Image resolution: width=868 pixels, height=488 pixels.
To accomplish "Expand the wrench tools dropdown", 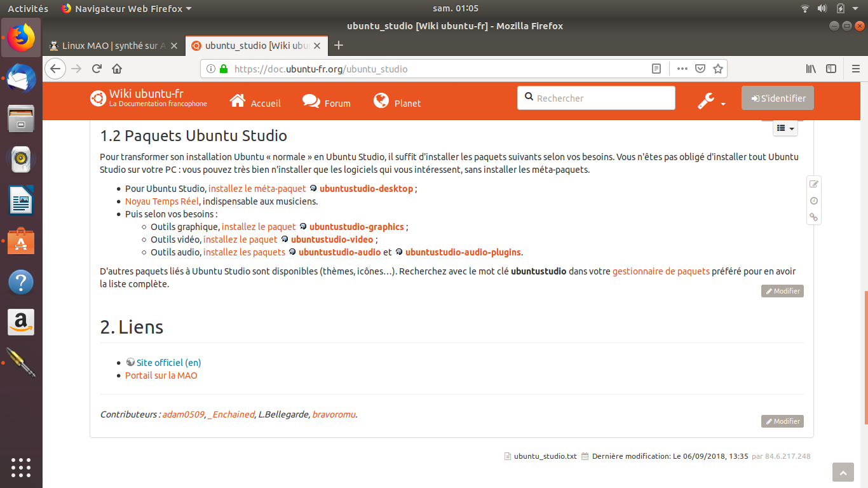I will click(712, 101).
